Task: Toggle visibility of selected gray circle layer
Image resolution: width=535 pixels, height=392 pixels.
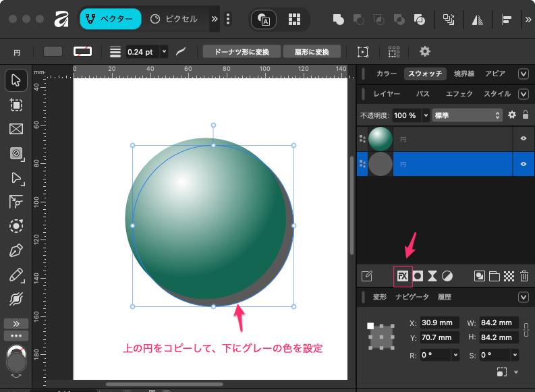Action: point(523,164)
